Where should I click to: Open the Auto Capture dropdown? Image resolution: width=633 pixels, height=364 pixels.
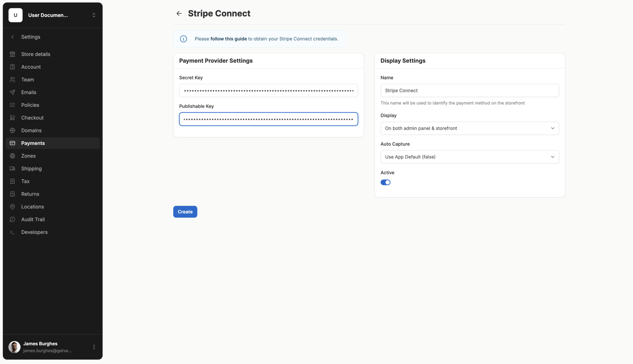[470, 157]
